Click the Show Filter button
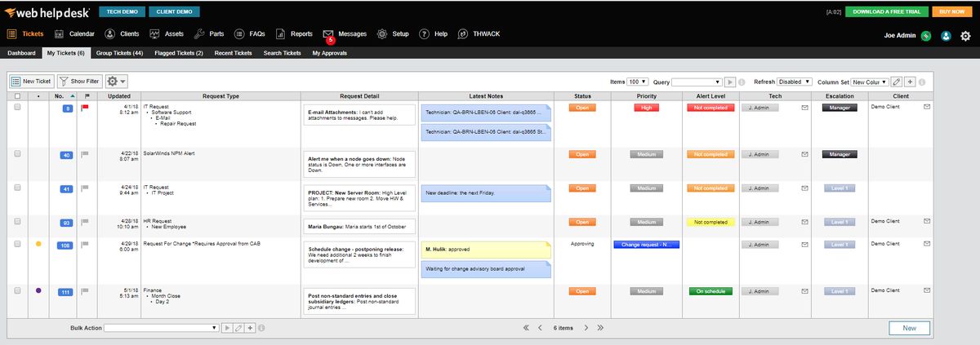This screenshot has height=345, width=980. click(79, 82)
